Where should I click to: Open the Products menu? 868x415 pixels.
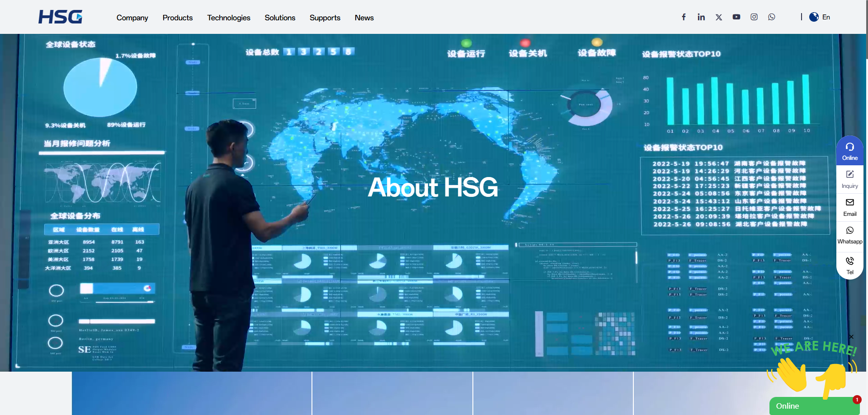click(178, 18)
